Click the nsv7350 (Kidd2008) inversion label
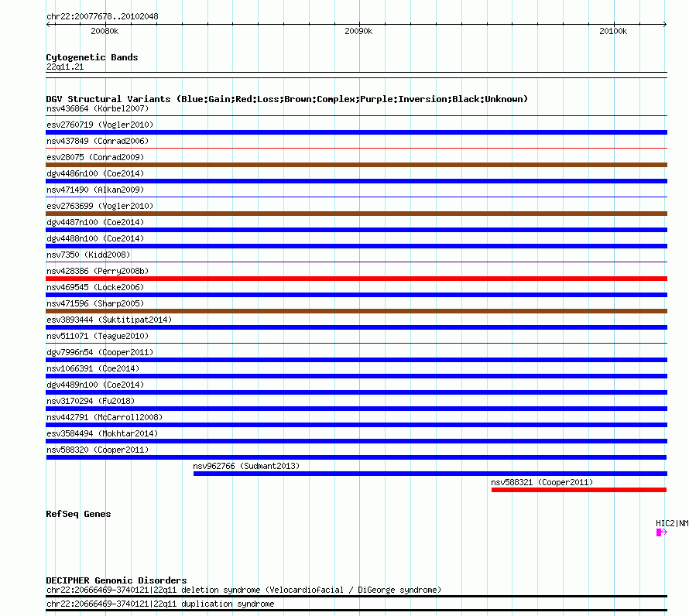The image size is (689, 616). coord(88,255)
